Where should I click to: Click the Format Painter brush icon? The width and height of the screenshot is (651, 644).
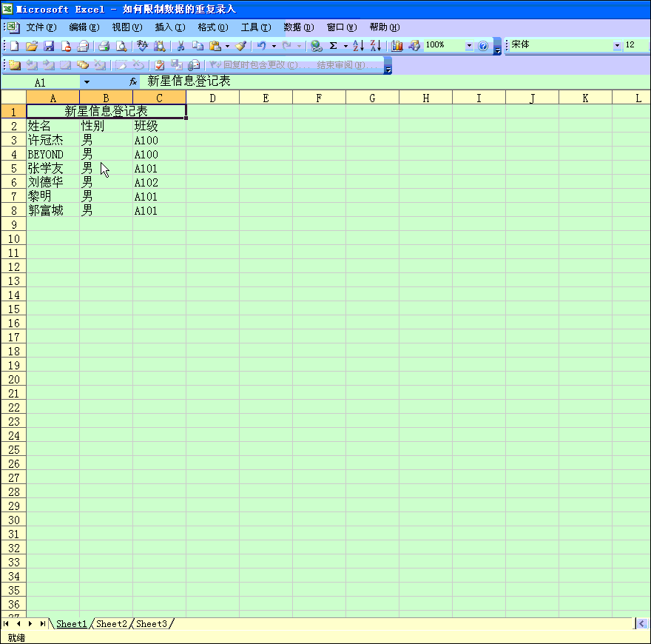(240, 46)
